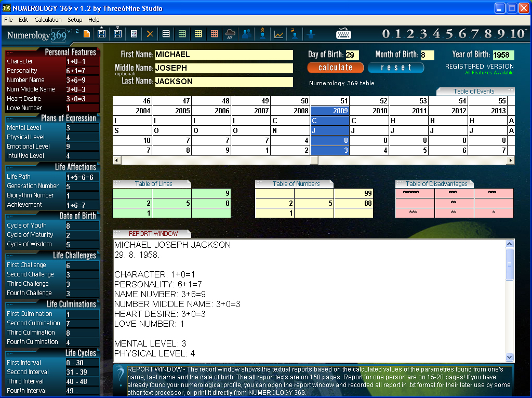Select the red table grid icon
Image resolution: width=532 pixels, height=398 pixels.
point(214,34)
